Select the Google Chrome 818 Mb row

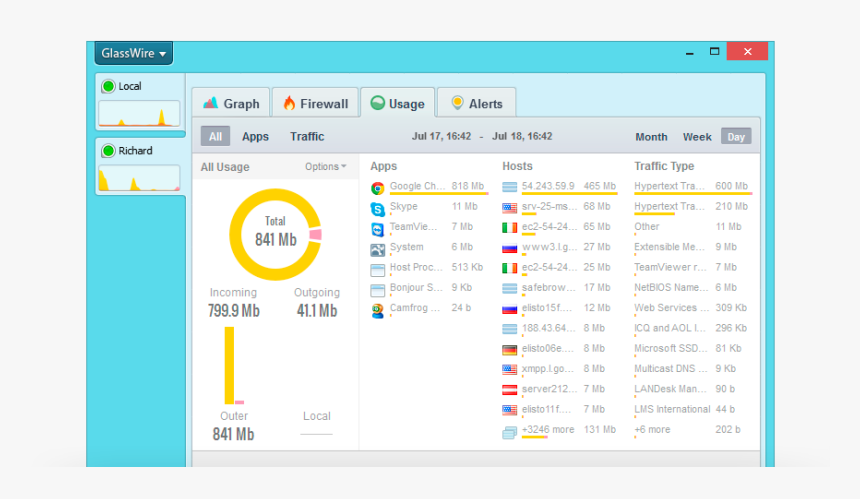[429, 188]
